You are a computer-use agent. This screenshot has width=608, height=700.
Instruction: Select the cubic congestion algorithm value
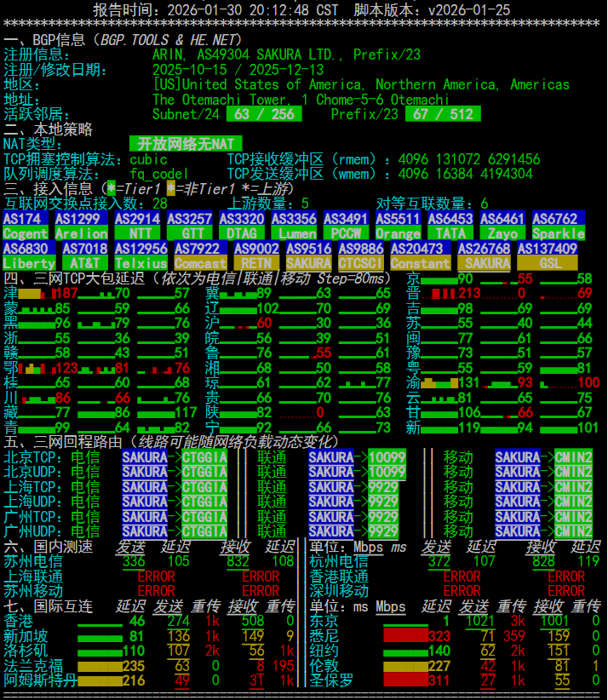click(x=149, y=159)
